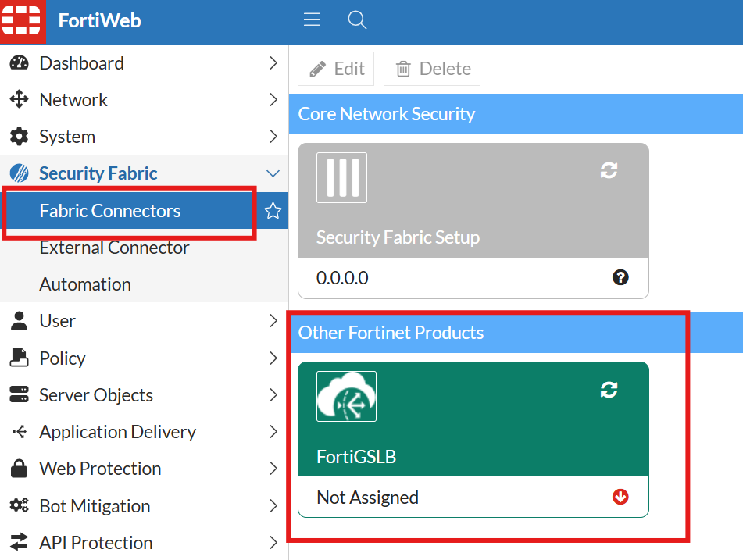Screen dimensions: 743x560
Task: Click the Edit button
Action: coord(336,69)
